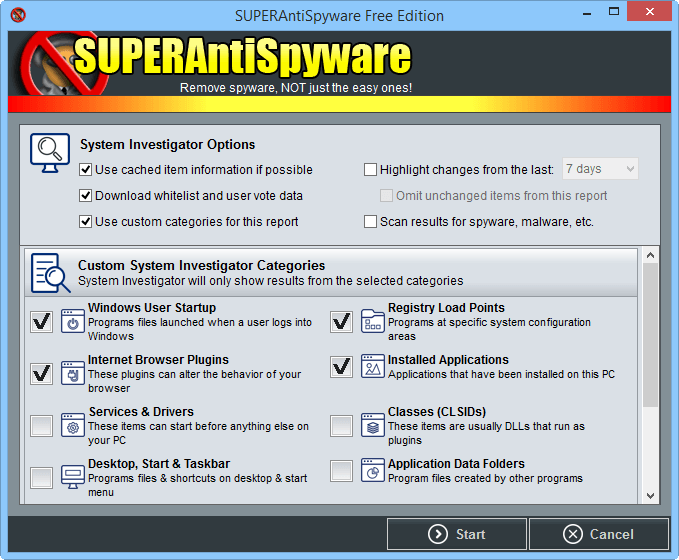Uncheck the Windows User Startup category
The width and height of the screenshot is (679, 560).
(x=42, y=322)
